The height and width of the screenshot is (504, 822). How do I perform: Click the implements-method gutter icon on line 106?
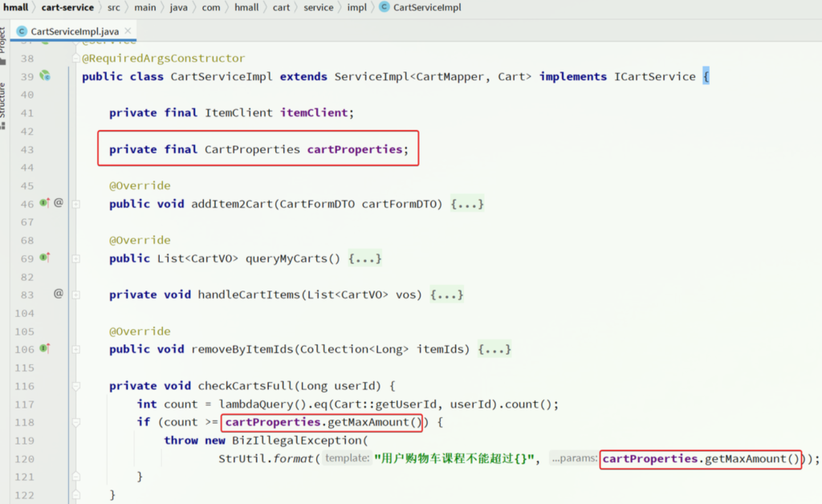[x=45, y=349]
